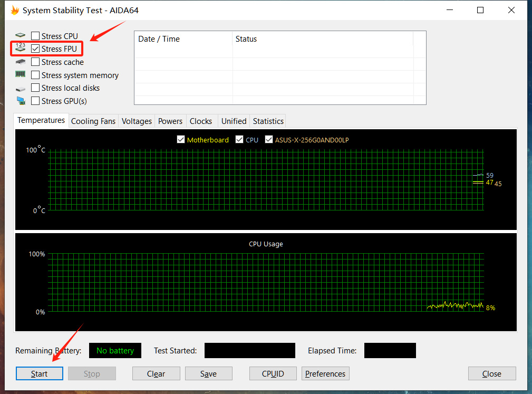This screenshot has width=532, height=394.
Task: Click the AIDA64 flame icon in title bar
Action: tap(15, 10)
